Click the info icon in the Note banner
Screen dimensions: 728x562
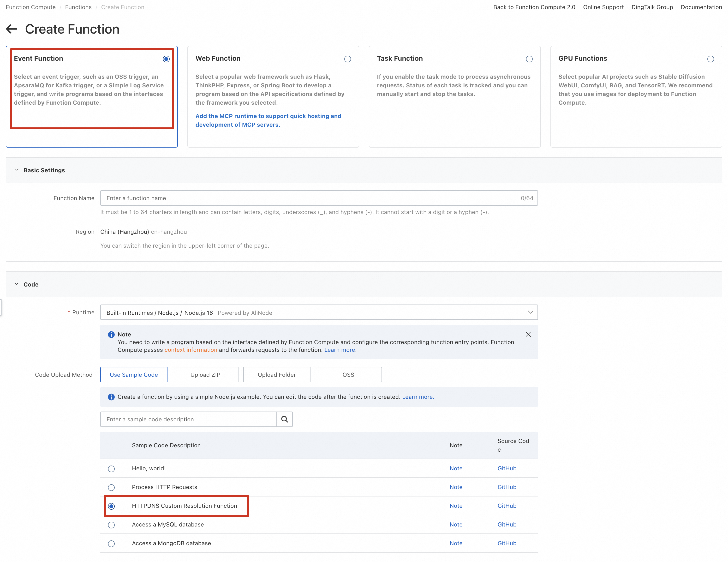pos(111,334)
